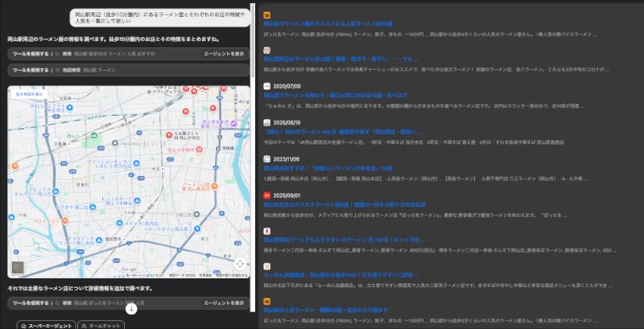Click the blue ファッションセンターしまむら shop pin

pos(136,163)
